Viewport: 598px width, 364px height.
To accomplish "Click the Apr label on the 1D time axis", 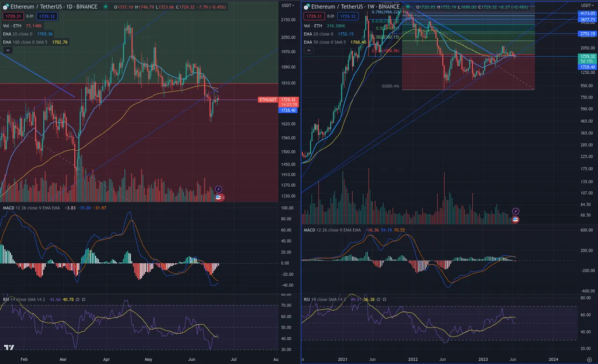I will click(106, 359).
